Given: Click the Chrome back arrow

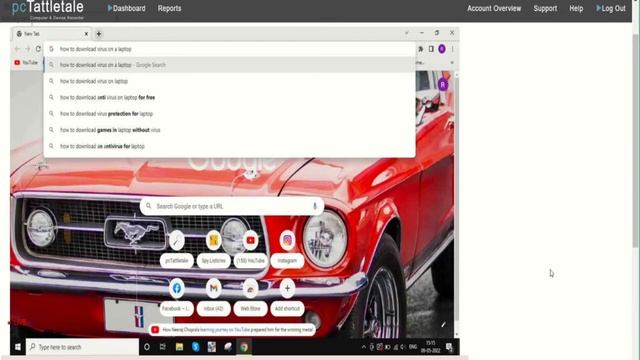Looking at the screenshot, I should [17, 49].
